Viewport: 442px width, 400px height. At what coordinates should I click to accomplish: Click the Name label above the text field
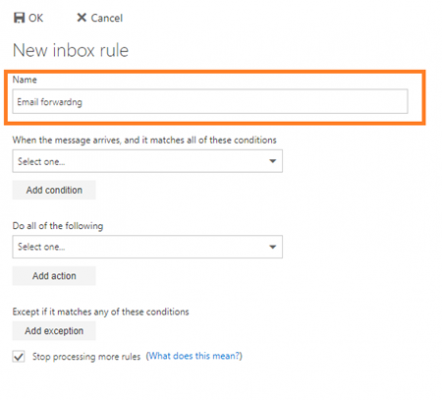click(x=25, y=80)
